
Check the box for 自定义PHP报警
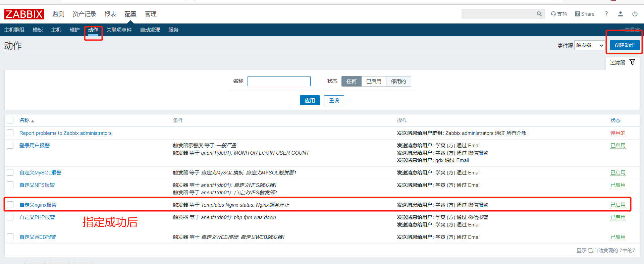tap(10, 217)
